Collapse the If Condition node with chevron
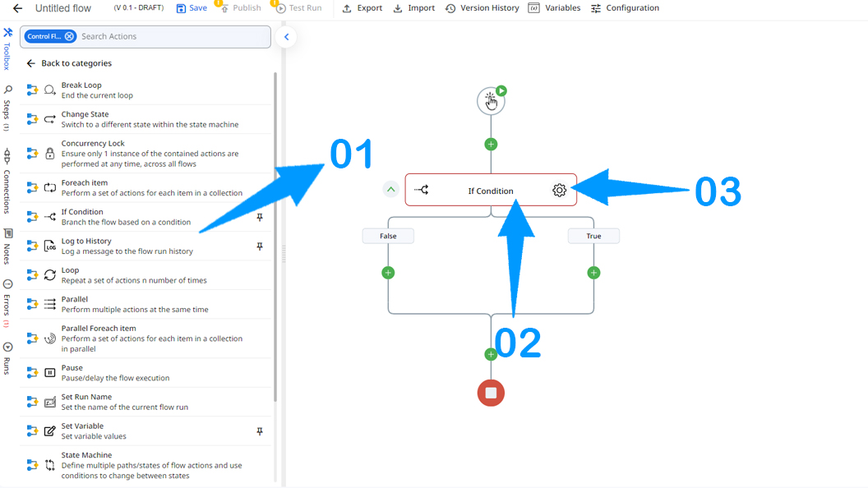Viewport: 868px width, 488px height. click(x=390, y=190)
